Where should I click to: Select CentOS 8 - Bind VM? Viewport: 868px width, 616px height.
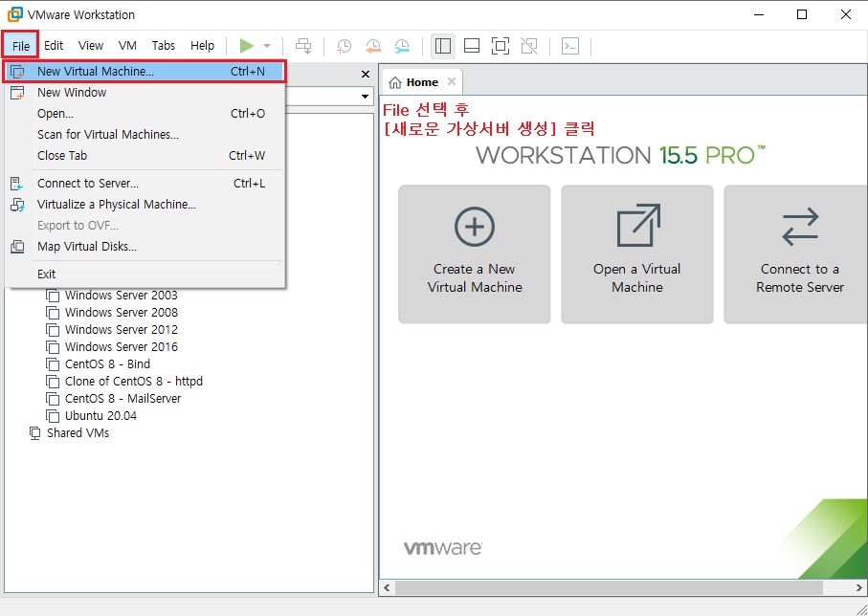point(107,364)
